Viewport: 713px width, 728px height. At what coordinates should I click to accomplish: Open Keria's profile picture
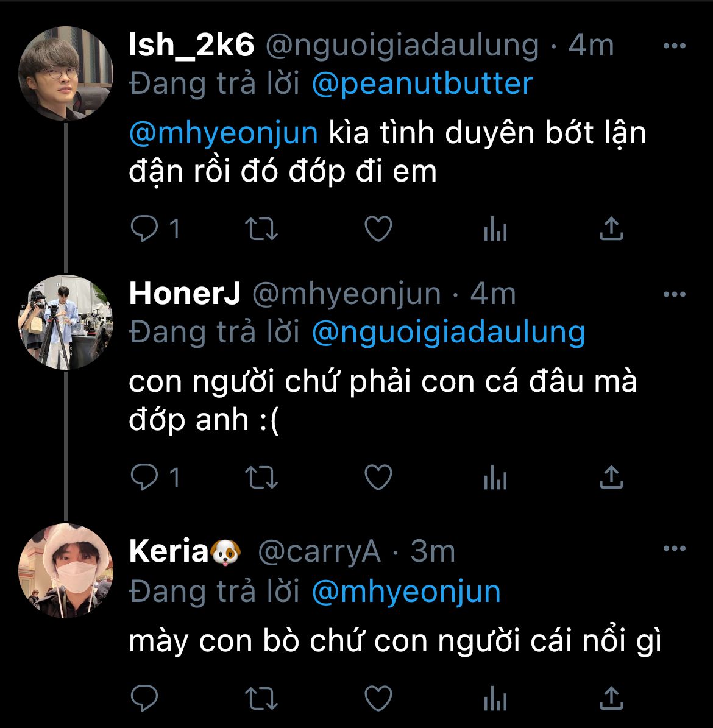pos(65,570)
